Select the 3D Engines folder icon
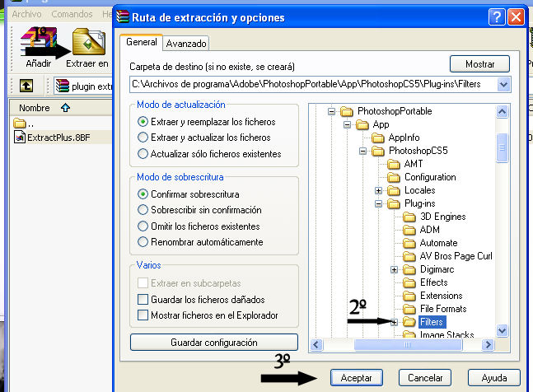Viewport: 533px width, 392px height. click(409, 217)
